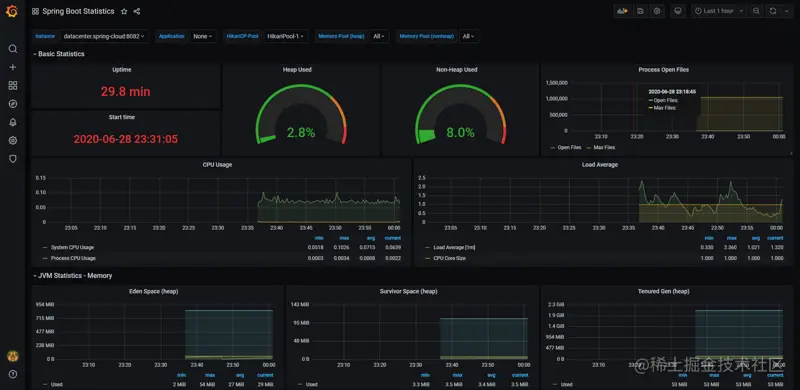
Task: Open the Memory Pool (heap) All dropdown
Action: tap(379, 36)
